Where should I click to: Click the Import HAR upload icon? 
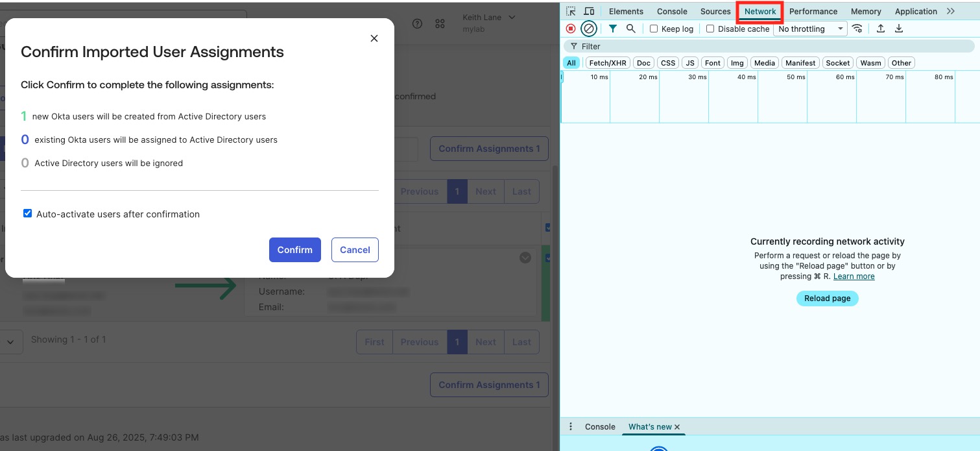click(x=880, y=29)
